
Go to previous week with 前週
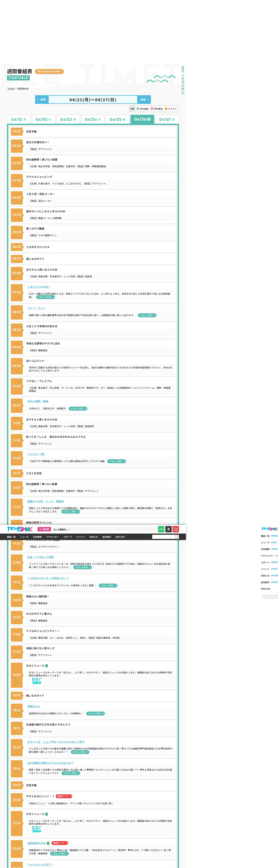(42, 100)
